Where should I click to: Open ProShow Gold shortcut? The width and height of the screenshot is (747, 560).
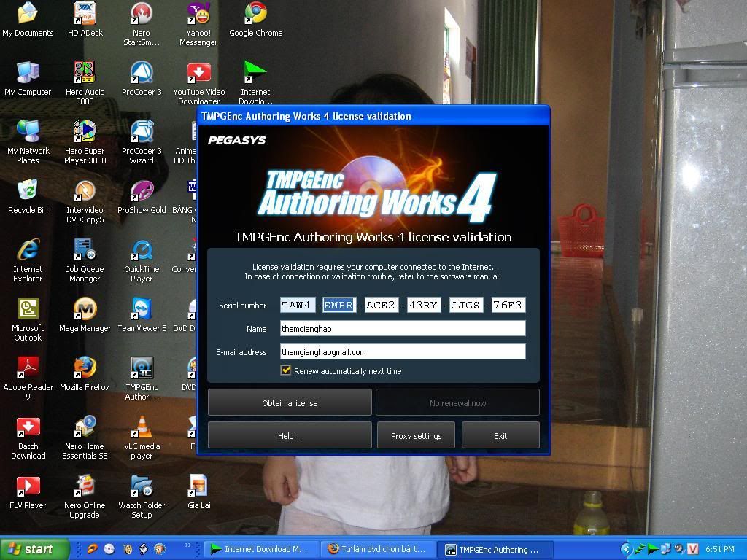pyautogui.click(x=142, y=197)
